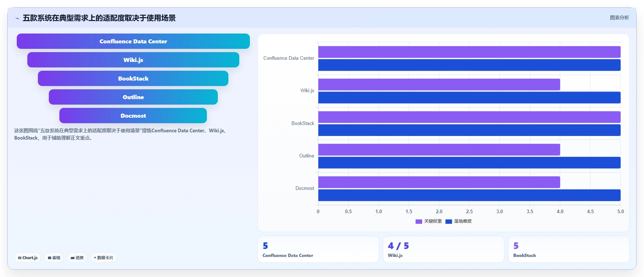644x277 pixels.
Task: Click the Chart.js tag chip
Action: 28,258
